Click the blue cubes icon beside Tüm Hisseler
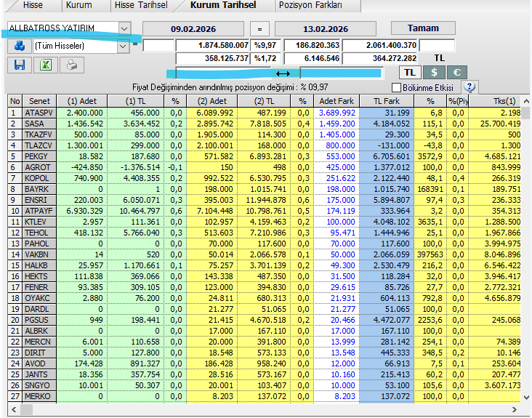 [x=20, y=46]
